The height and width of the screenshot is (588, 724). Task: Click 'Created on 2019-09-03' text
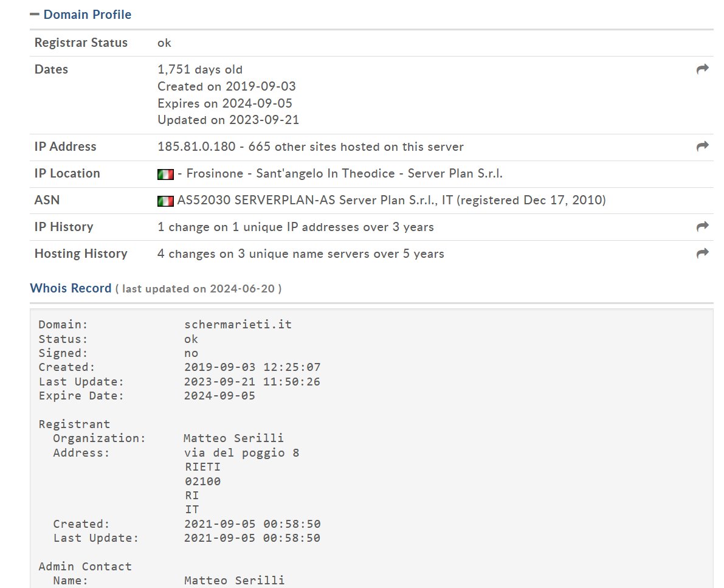click(x=227, y=86)
